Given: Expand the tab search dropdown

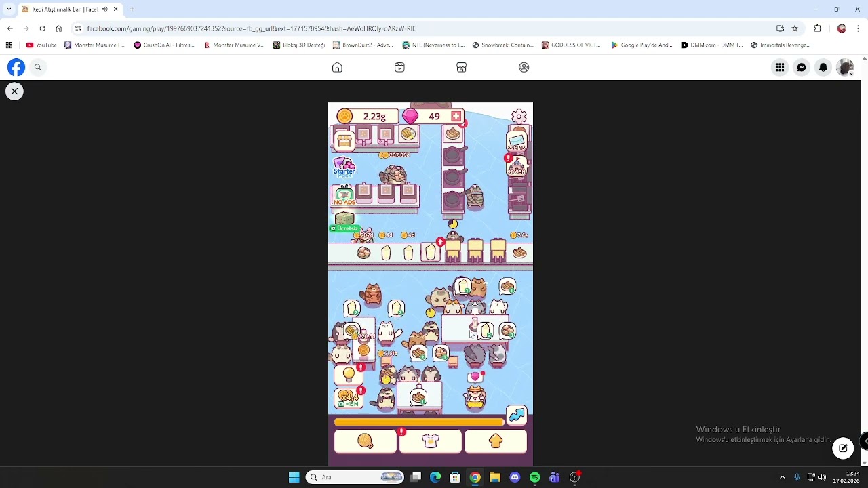Looking at the screenshot, I should click(9, 9).
